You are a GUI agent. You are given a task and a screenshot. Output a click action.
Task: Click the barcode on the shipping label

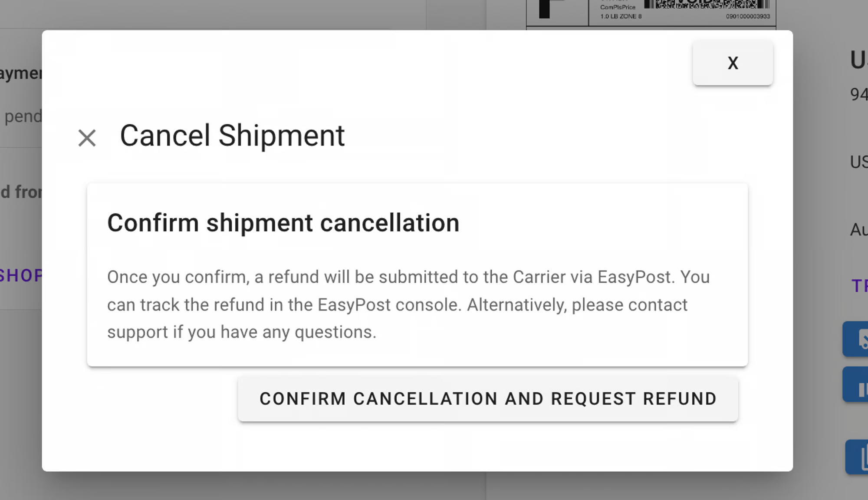(707, 4)
